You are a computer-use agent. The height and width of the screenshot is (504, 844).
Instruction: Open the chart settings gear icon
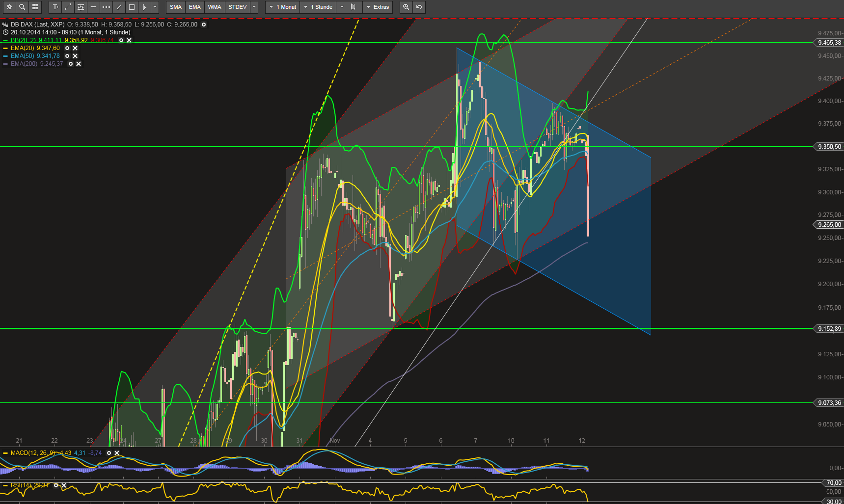[9, 7]
